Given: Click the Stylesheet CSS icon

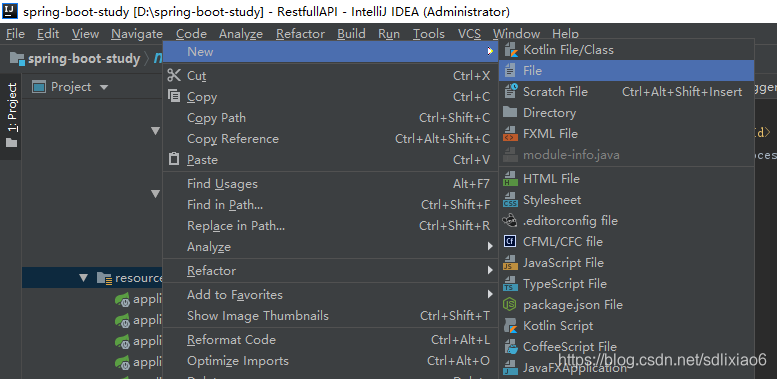Looking at the screenshot, I should (x=510, y=200).
